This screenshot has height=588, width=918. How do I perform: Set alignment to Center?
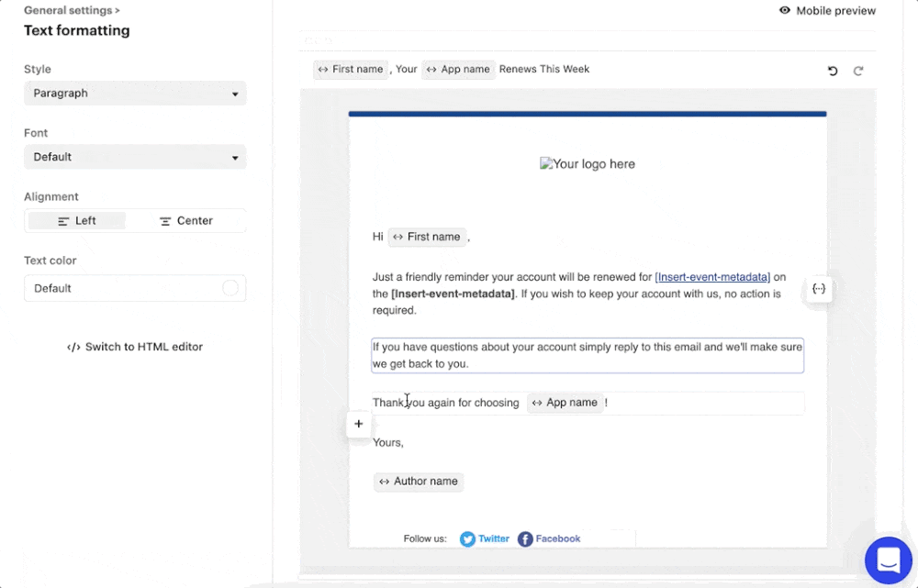(185, 221)
